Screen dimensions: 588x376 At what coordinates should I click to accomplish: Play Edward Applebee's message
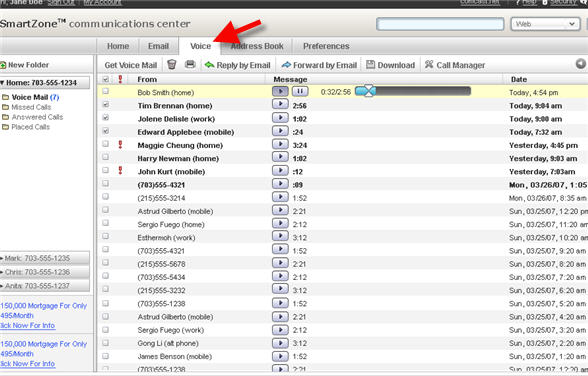pyautogui.click(x=280, y=131)
